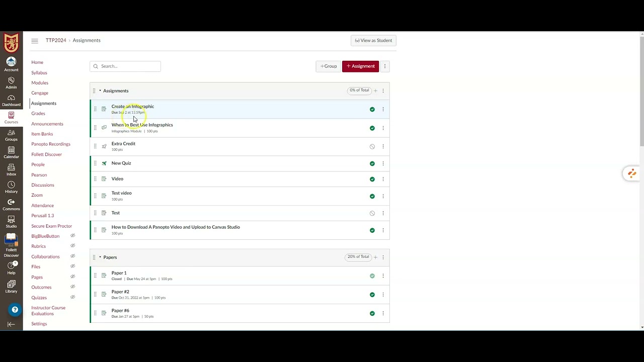The width and height of the screenshot is (644, 362).
Task: Open Modules in course menu
Action: pyautogui.click(x=40, y=83)
